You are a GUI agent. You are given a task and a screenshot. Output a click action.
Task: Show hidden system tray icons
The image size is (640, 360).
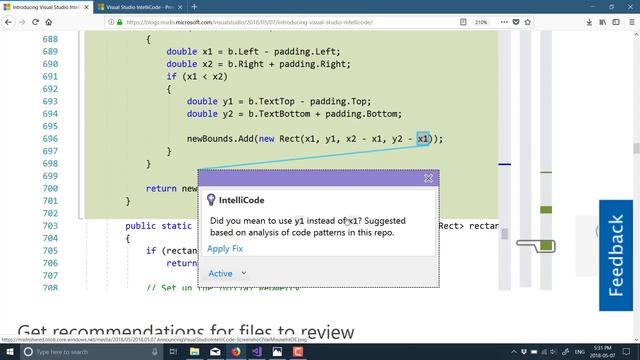[x=514, y=352]
